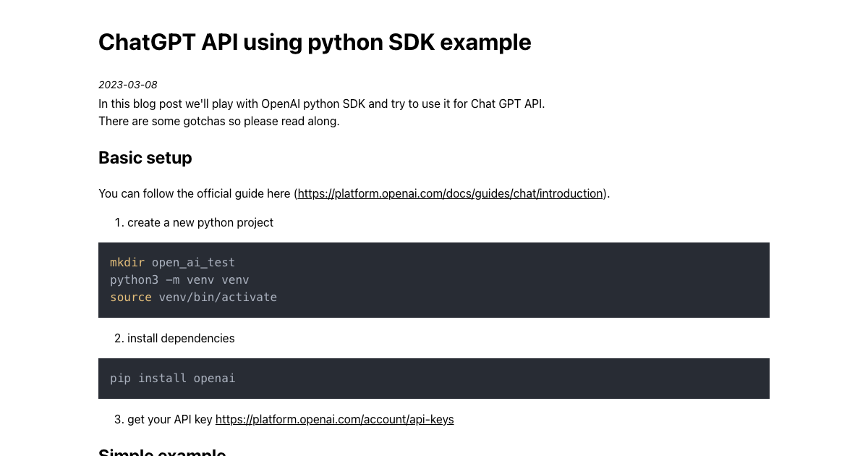The height and width of the screenshot is (456, 868).
Task: Click the You can follow the official guide text
Action: pos(195,193)
